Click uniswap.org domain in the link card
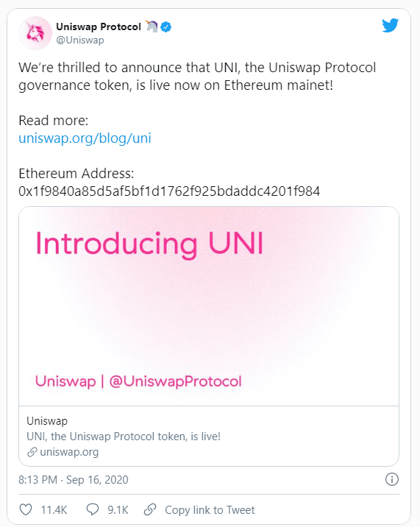The image size is (420, 530). click(x=69, y=452)
